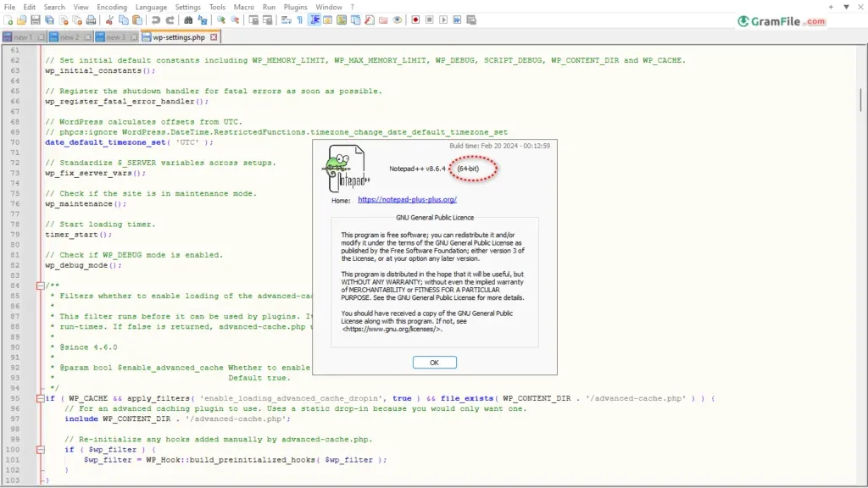This screenshot has width=868, height=488.
Task: Open the File menu
Action: [x=10, y=7]
